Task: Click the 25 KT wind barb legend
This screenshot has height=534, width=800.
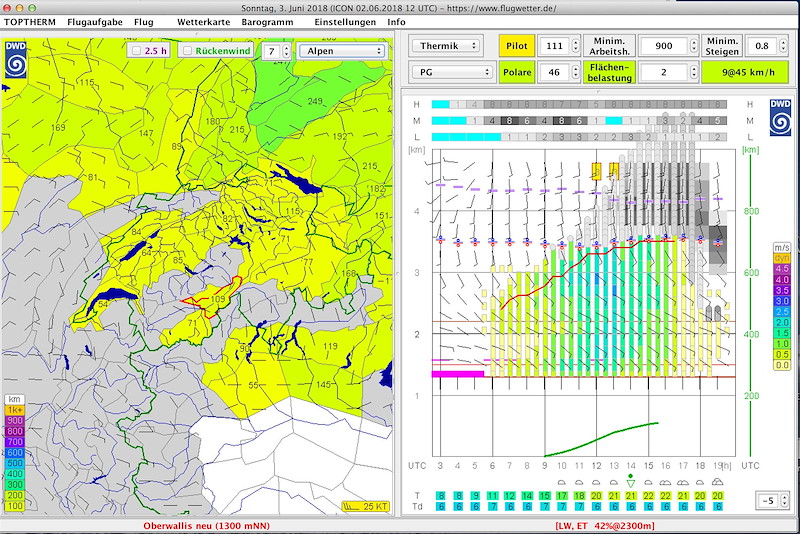Action: coord(365,506)
